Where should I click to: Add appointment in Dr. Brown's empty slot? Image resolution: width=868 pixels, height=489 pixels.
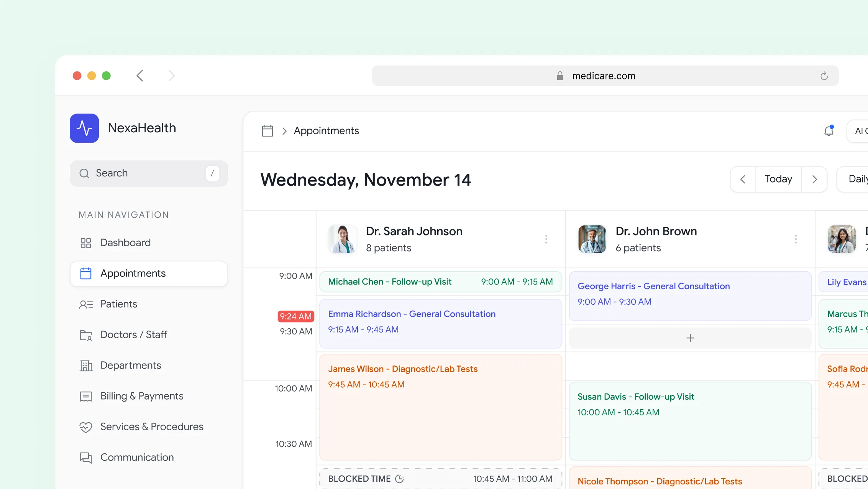[690, 338]
